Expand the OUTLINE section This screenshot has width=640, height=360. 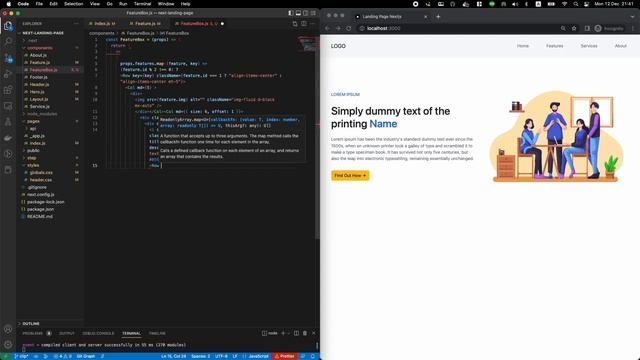tap(31, 323)
